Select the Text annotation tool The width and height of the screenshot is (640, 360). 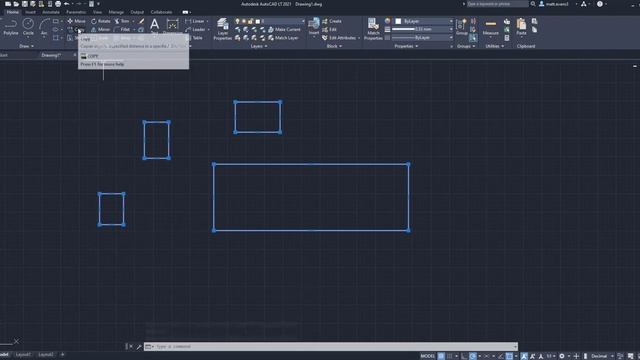tap(155, 26)
